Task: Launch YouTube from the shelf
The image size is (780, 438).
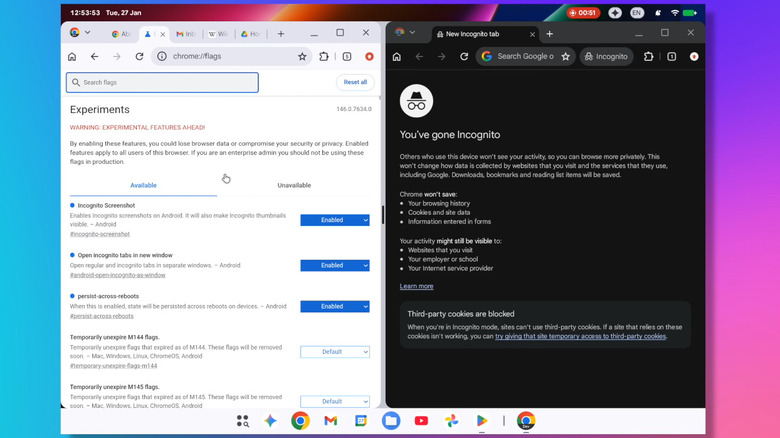Action: pyautogui.click(x=421, y=421)
